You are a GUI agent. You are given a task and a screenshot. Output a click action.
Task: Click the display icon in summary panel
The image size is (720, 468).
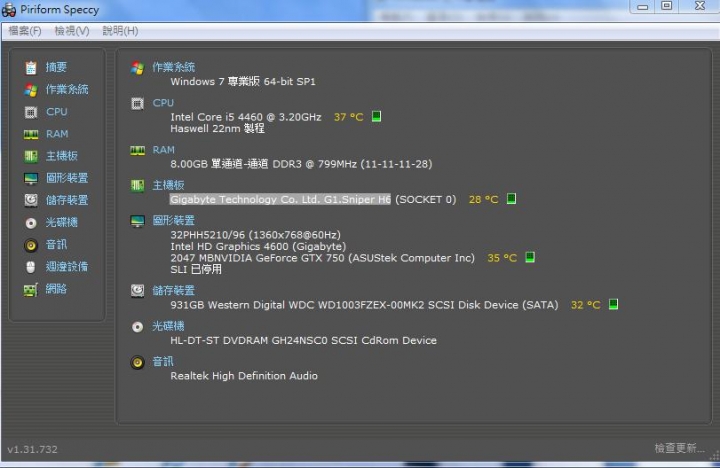(137, 221)
